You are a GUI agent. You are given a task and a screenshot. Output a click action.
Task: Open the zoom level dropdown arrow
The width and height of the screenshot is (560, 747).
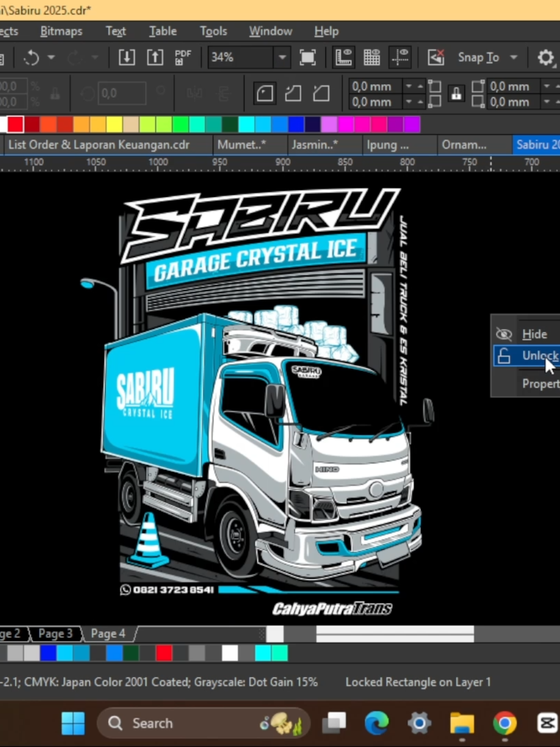pos(282,58)
